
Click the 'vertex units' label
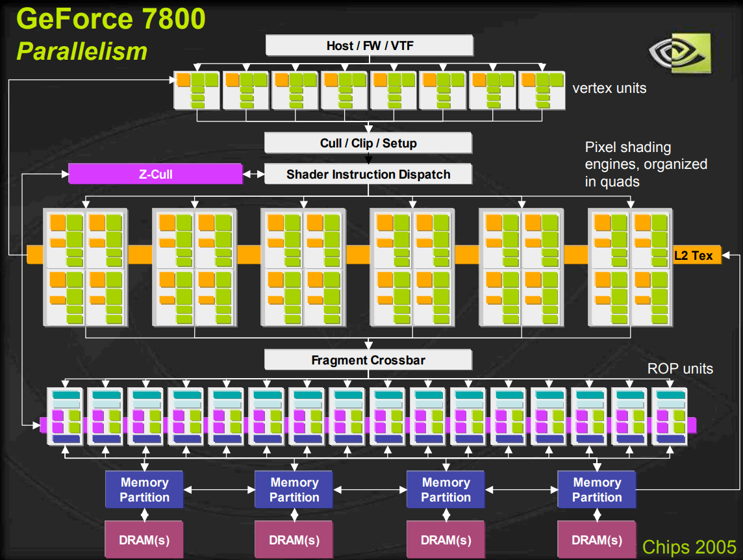(609, 88)
